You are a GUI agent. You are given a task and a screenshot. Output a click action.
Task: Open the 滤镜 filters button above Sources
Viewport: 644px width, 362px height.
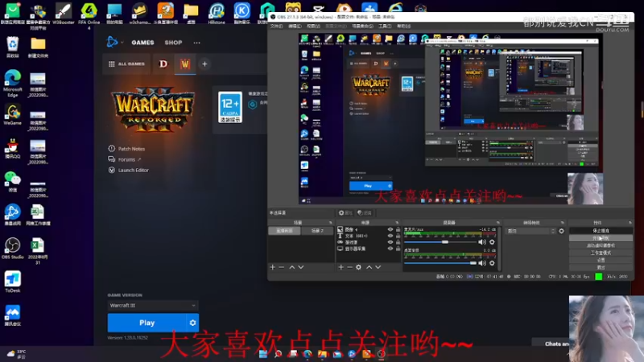pos(365,212)
